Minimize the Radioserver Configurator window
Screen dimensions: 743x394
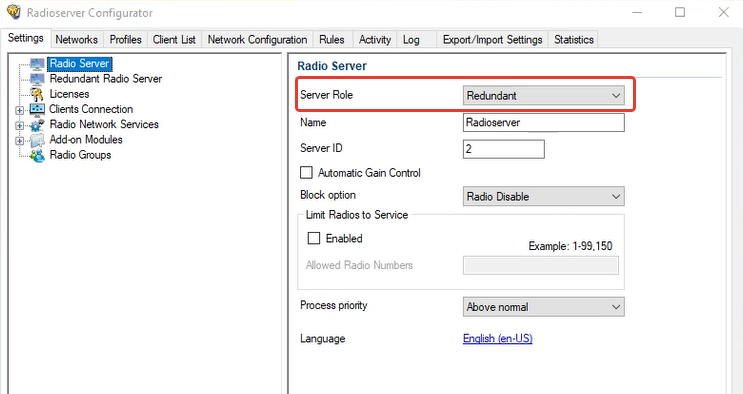pos(637,12)
